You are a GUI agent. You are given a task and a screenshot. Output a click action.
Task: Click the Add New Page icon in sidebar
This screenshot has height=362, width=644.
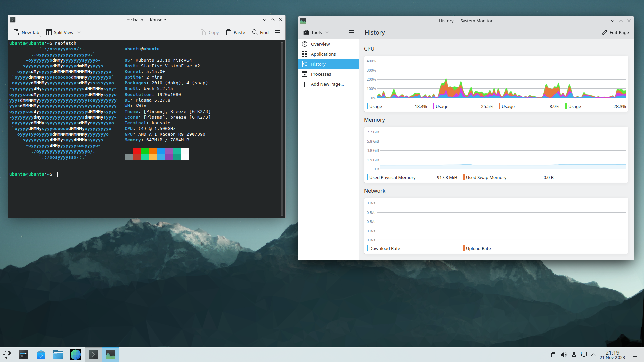305,84
